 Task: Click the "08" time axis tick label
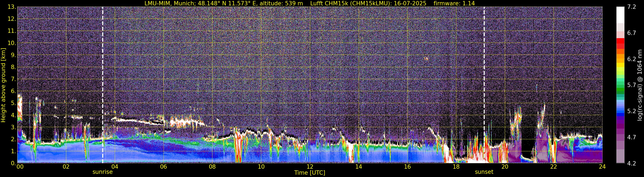pyautogui.click(x=212, y=167)
